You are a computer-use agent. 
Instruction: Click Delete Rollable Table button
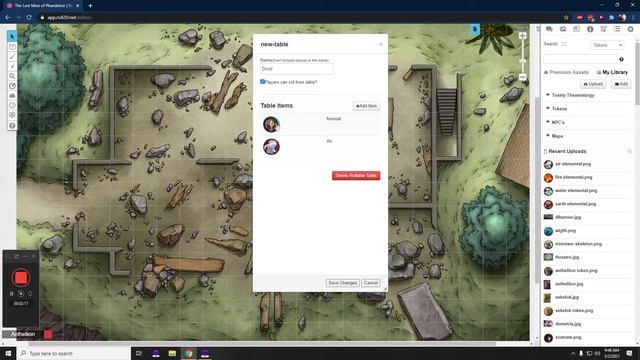(356, 176)
